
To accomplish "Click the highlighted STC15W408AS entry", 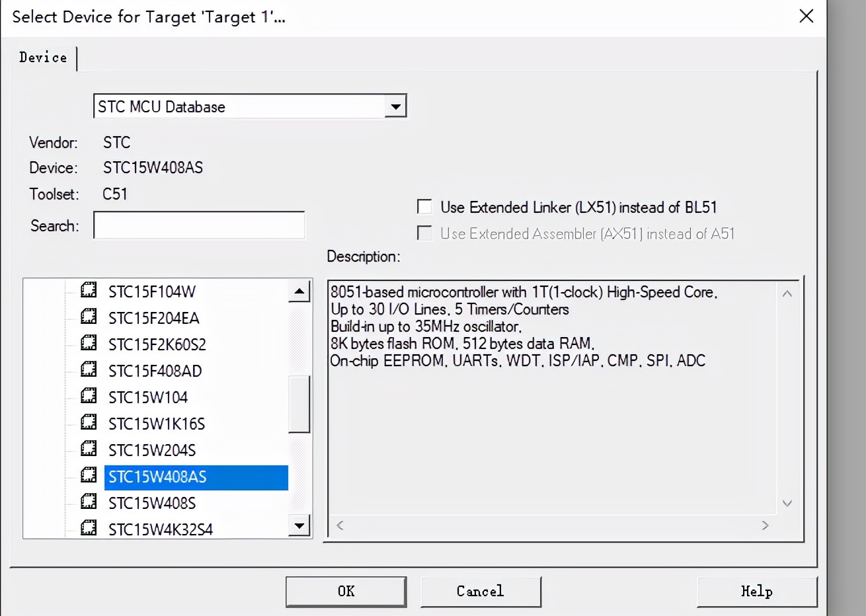I will [196, 477].
